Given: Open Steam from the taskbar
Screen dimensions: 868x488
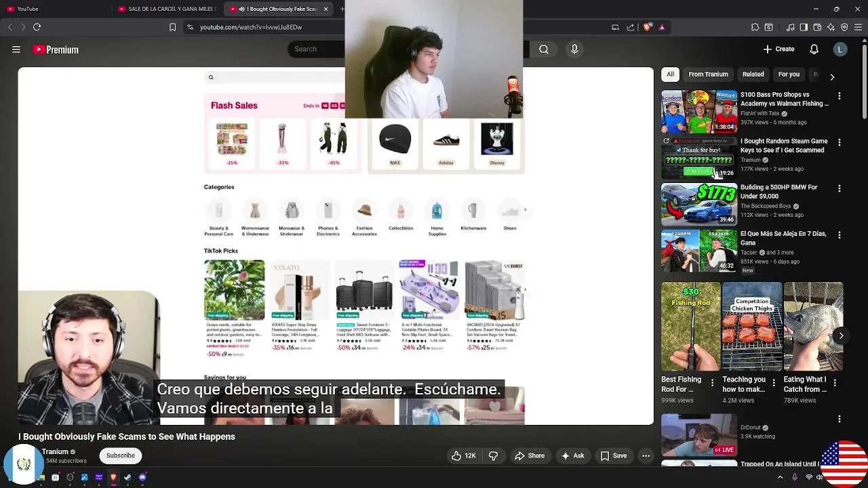Looking at the screenshot, I should point(127,478).
